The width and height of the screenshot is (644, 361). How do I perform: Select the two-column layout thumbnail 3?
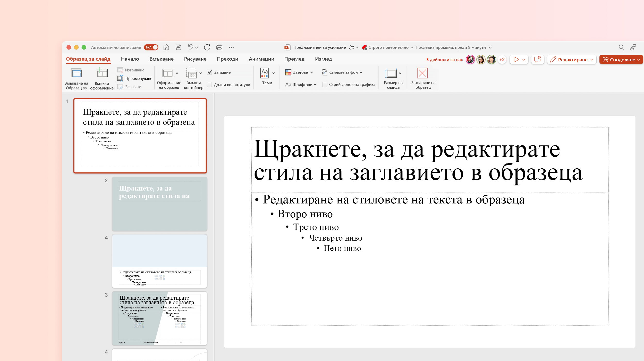coord(159,318)
